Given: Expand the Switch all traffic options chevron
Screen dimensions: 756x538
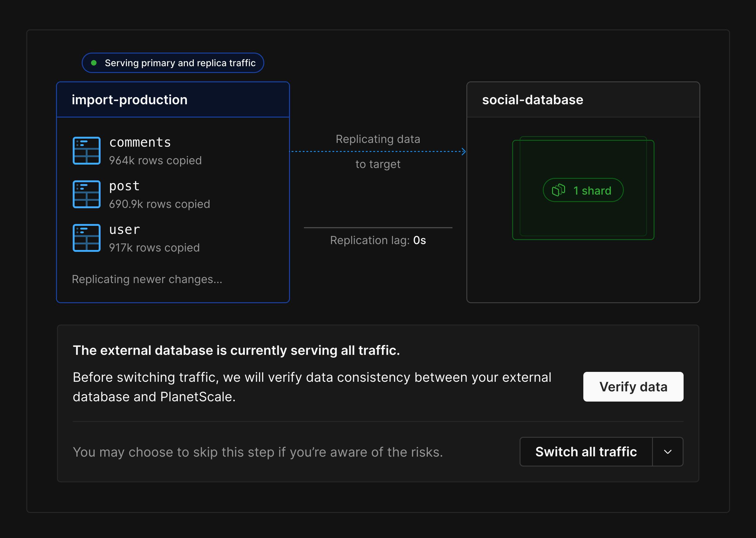Looking at the screenshot, I should coord(668,452).
